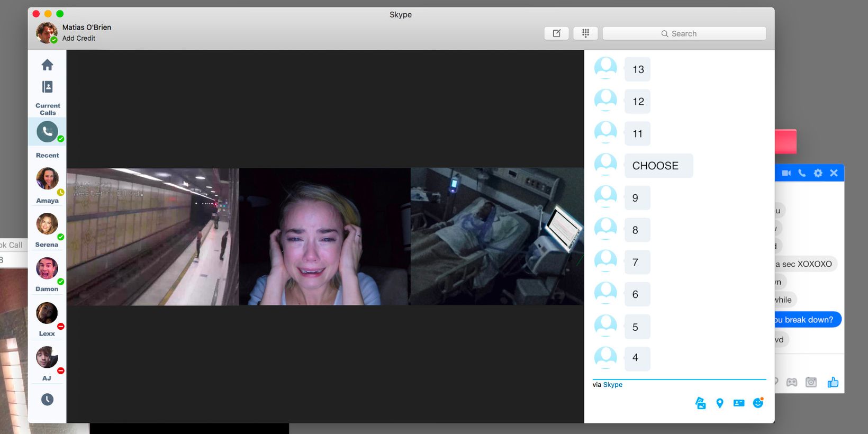The height and width of the screenshot is (434, 868).
Task: Open the emoticon smiley picker
Action: coord(758,403)
